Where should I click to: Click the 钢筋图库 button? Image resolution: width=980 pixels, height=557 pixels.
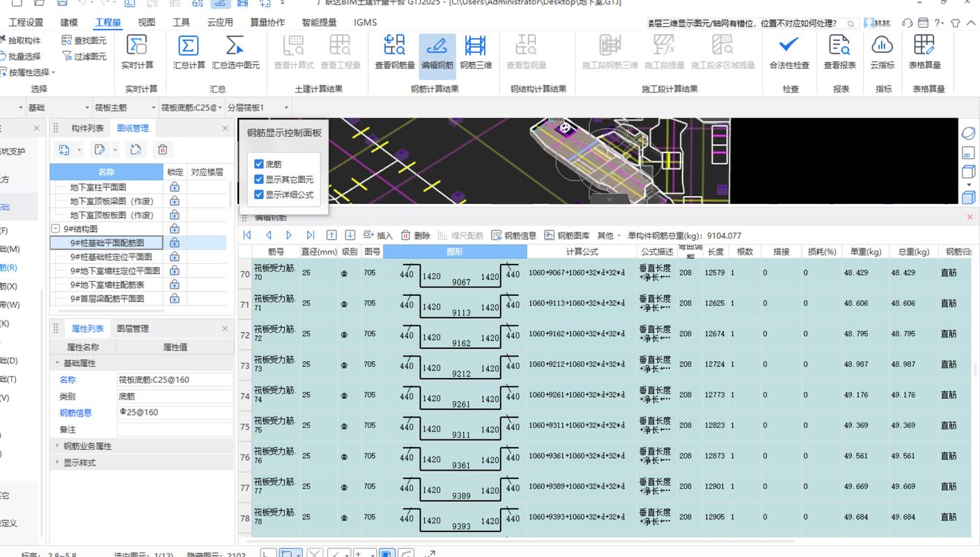[567, 235]
